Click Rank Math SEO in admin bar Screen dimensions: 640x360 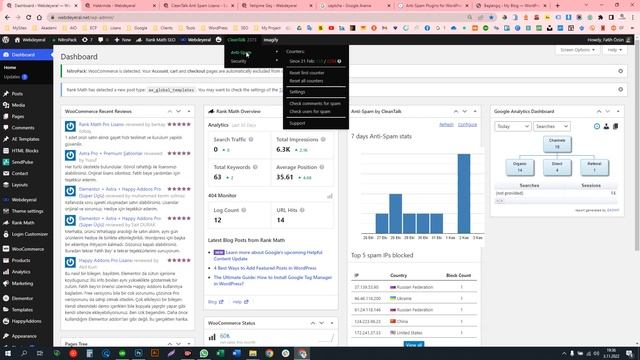coord(155,40)
